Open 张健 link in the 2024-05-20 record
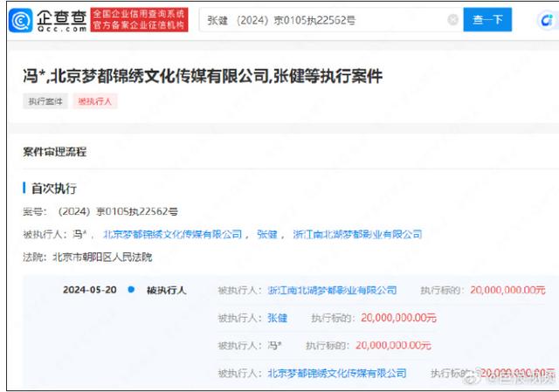This screenshot has width=559, height=392. (278, 318)
